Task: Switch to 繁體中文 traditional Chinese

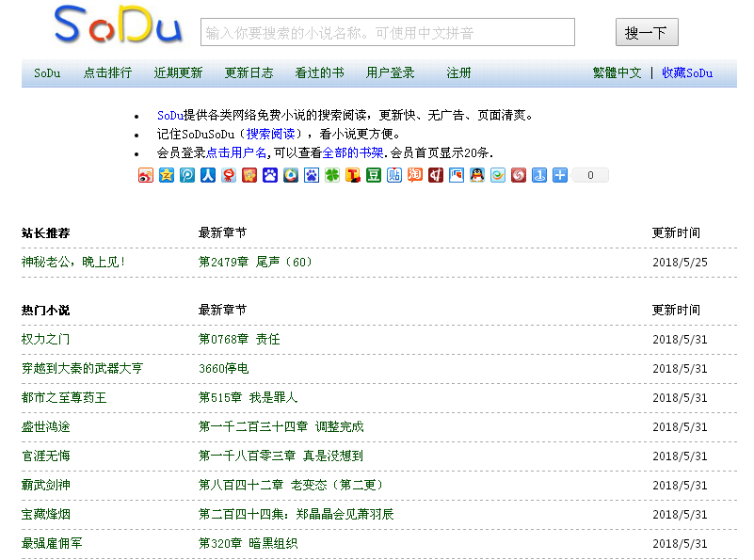Action: tap(617, 72)
